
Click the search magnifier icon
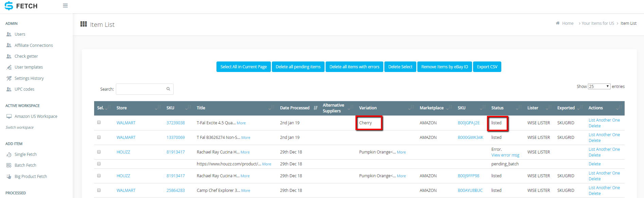point(168,89)
